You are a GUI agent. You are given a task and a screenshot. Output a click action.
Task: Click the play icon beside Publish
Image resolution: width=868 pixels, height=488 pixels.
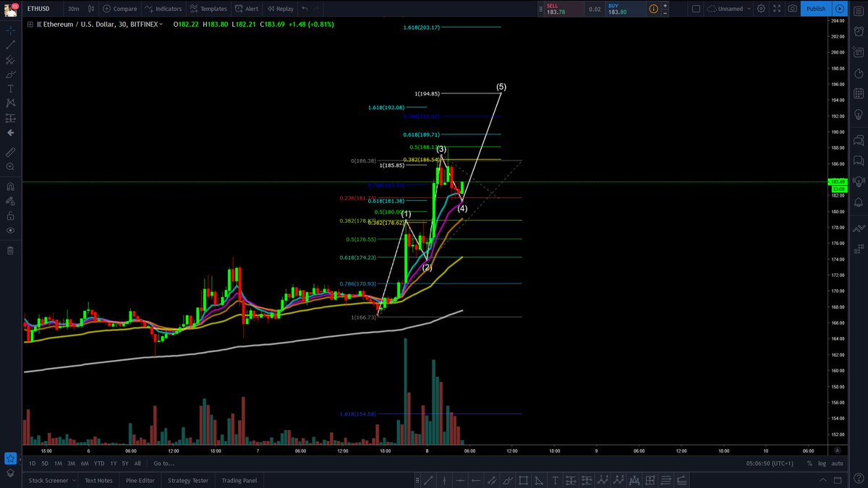point(839,9)
